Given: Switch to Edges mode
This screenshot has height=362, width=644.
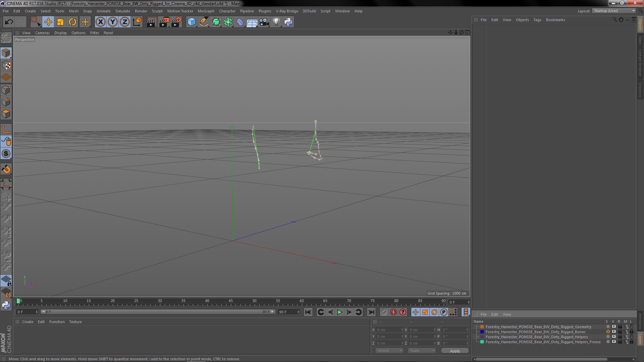Looking at the screenshot, I should [x=6, y=102].
